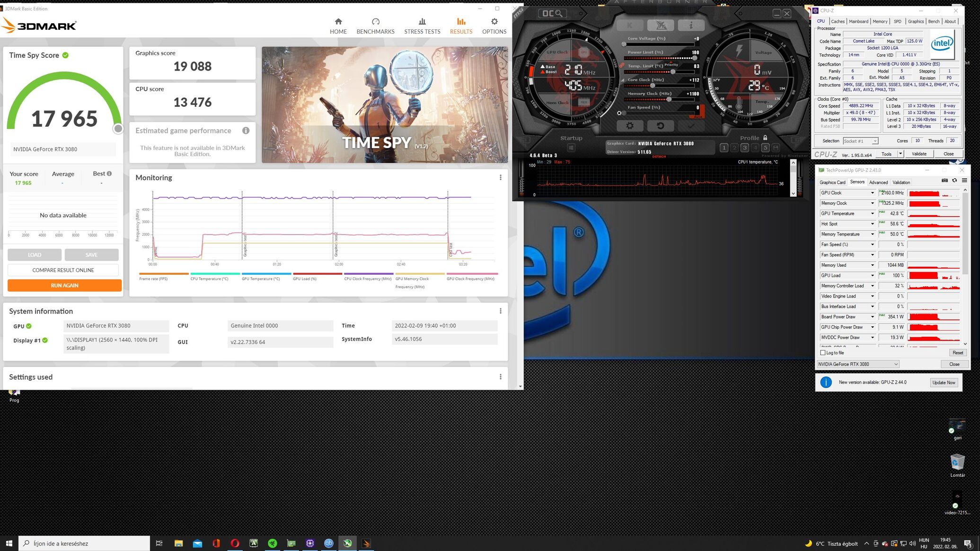The image size is (980, 551).
Task: Toggle Apply at Startup Windows button
Action: 571,148
